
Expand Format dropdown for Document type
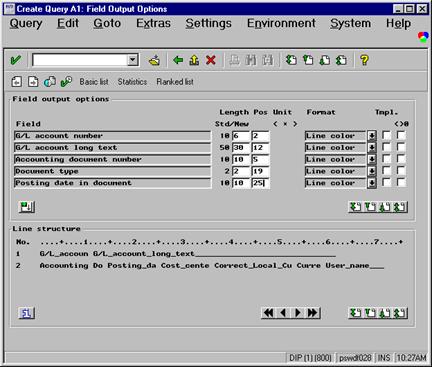click(x=372, y=171)
